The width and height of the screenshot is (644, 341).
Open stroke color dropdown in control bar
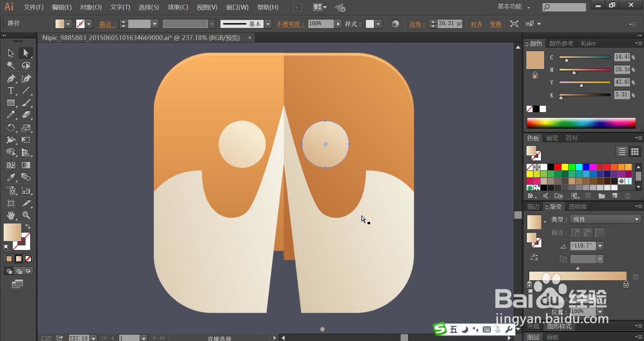(89, 24)
